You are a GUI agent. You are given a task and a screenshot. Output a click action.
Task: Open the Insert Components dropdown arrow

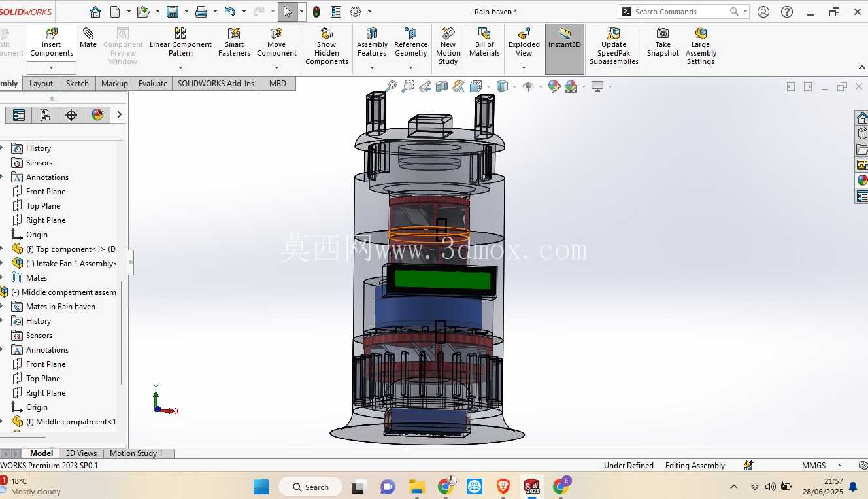tap(52, 68)
